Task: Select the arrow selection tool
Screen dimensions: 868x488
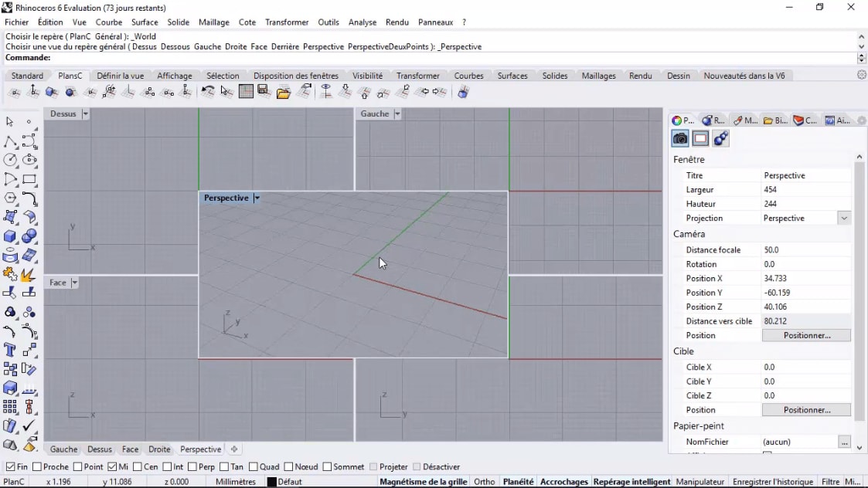Action: (10, 121)
